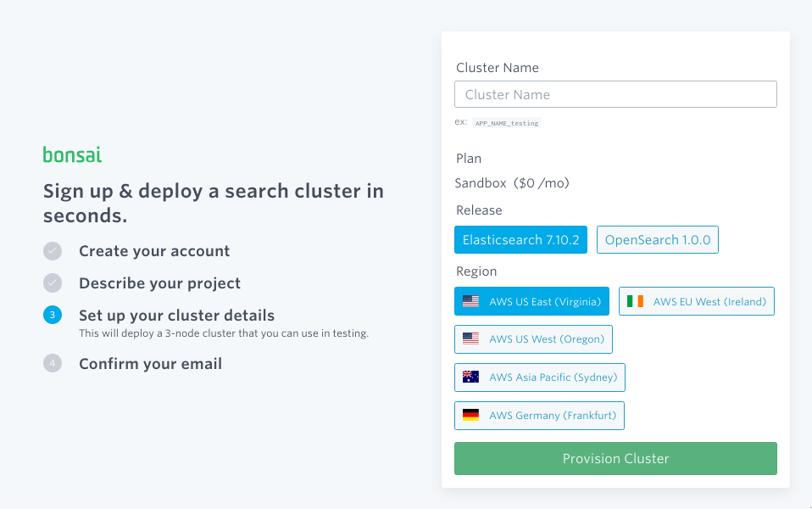Viewport: 812px width, 509px height.
Task: Click the checkmark next to Create your account
Action: (53, 251)
